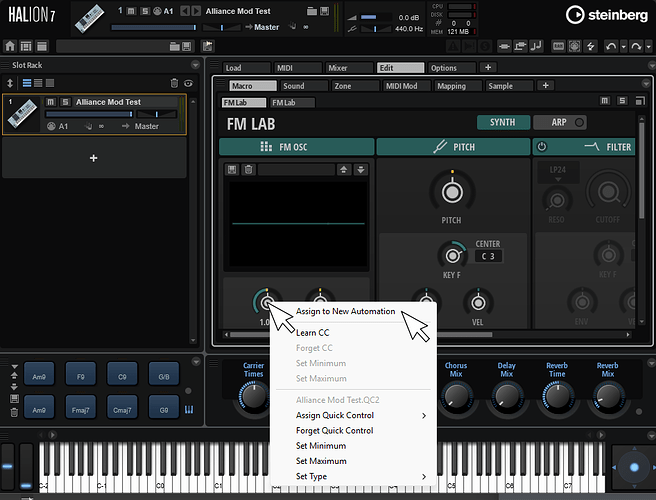Click the save disk icon in top header
This screenshot has width=656, height=500.
[x=325, y=11]
